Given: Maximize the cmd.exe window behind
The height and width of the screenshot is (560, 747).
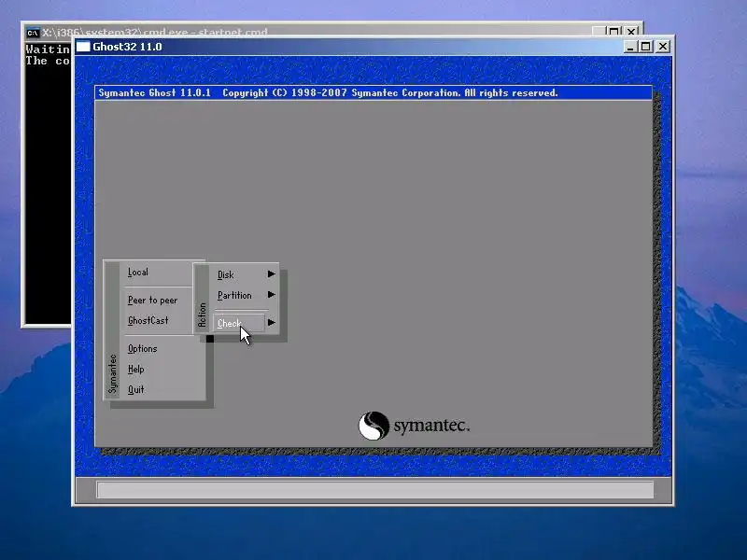Looking at the screenshot, I should click(614, 32).
